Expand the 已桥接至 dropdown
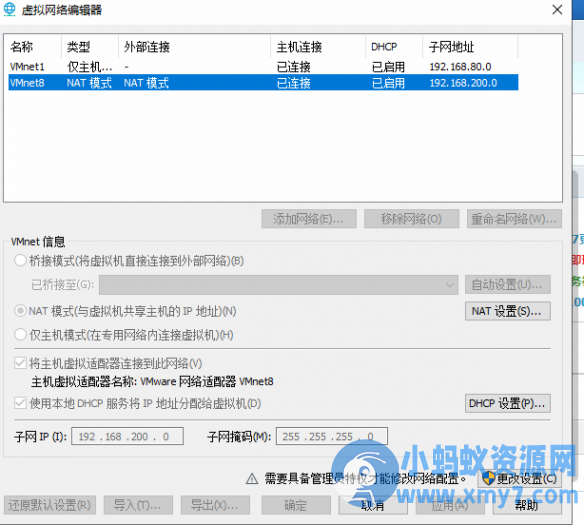This screenshot has width=584, height=525. (x=279, y=285)
